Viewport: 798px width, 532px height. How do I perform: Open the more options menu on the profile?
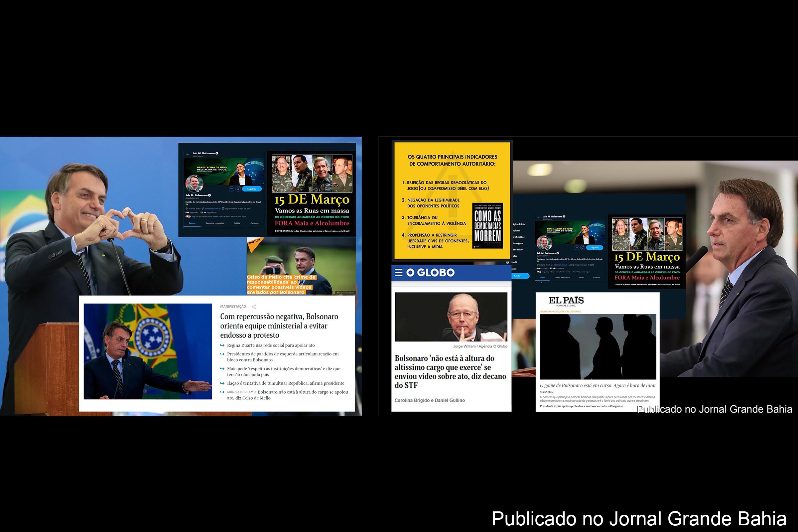pos(232,188)
